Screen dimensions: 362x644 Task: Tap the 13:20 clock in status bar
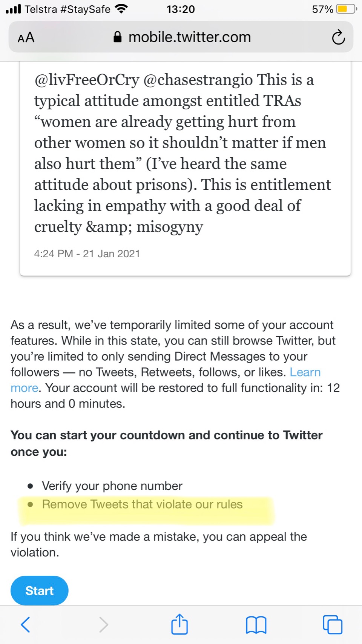181,9
